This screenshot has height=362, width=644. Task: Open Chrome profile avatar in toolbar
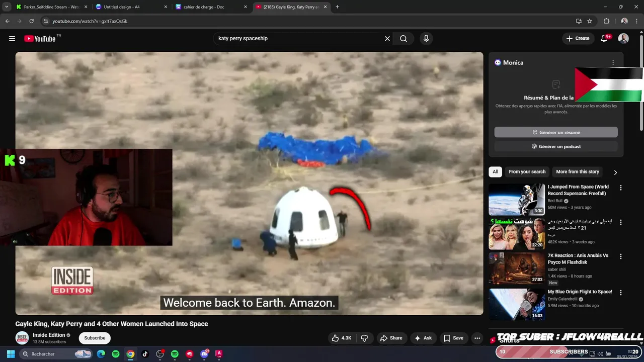pyautogui.click(x=624, y=21)
